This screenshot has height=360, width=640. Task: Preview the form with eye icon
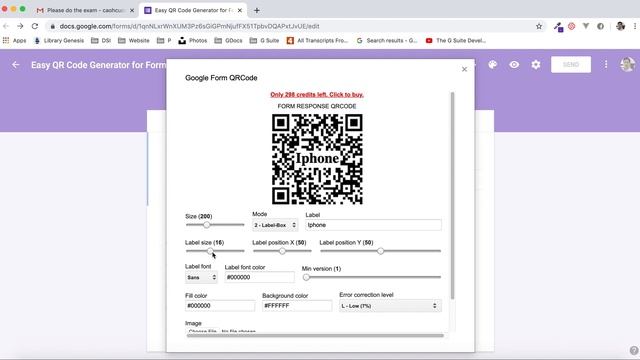click(x=514, y=64)
